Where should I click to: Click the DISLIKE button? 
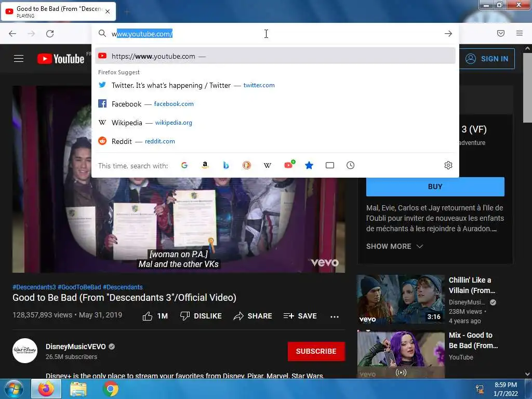coord(201,316)
